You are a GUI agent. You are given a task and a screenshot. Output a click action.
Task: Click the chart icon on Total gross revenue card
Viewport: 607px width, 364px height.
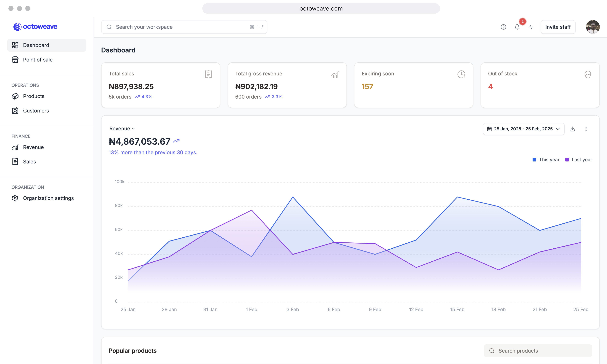[335, 74]
